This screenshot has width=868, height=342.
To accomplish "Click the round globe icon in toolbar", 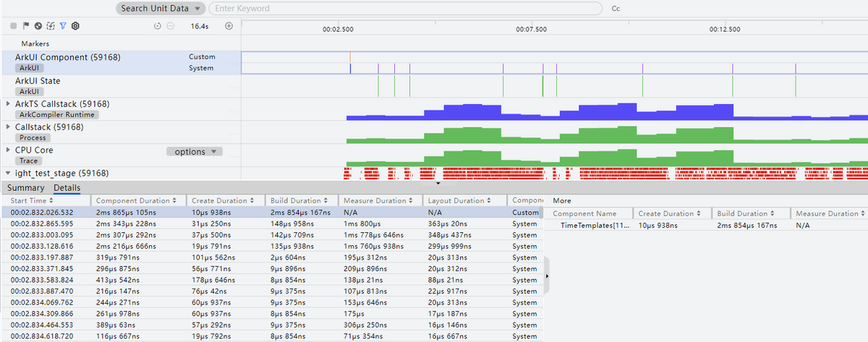I will pyautogui.click(x=38, y=26).
